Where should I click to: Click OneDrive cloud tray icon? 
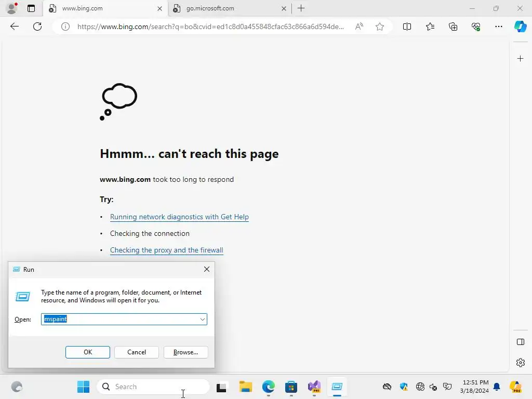[387, 387]
